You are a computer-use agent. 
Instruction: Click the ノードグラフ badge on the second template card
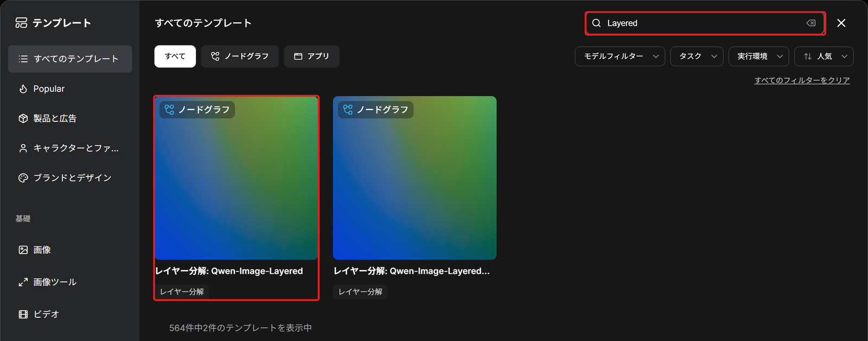pyautogui.click(x=375, y=110)
